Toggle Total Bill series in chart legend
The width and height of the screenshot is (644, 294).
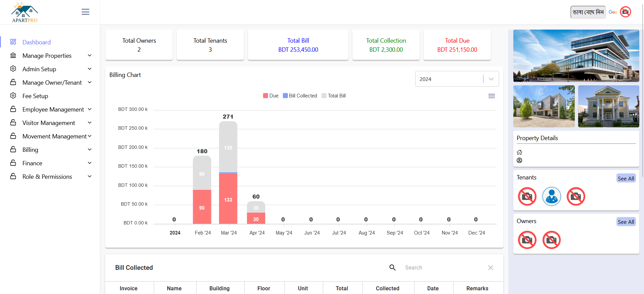[x=334, y=96]
